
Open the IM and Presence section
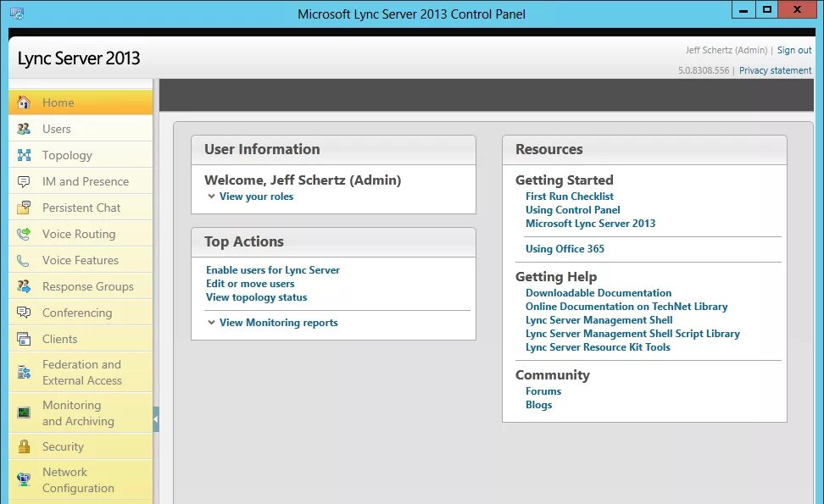81,181
